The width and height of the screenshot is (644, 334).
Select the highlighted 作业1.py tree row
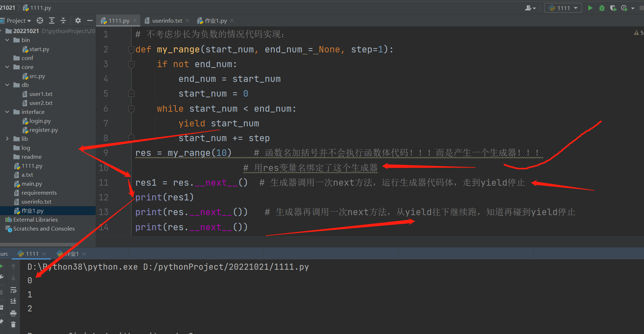pyautogui.click(x=48, y=210)
